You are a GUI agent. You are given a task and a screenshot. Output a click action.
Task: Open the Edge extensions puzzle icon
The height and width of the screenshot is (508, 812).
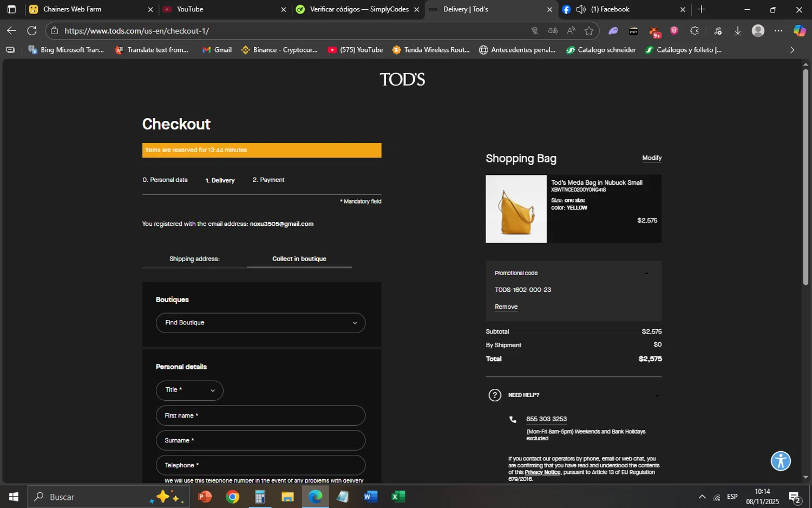[x=695, y=31]
